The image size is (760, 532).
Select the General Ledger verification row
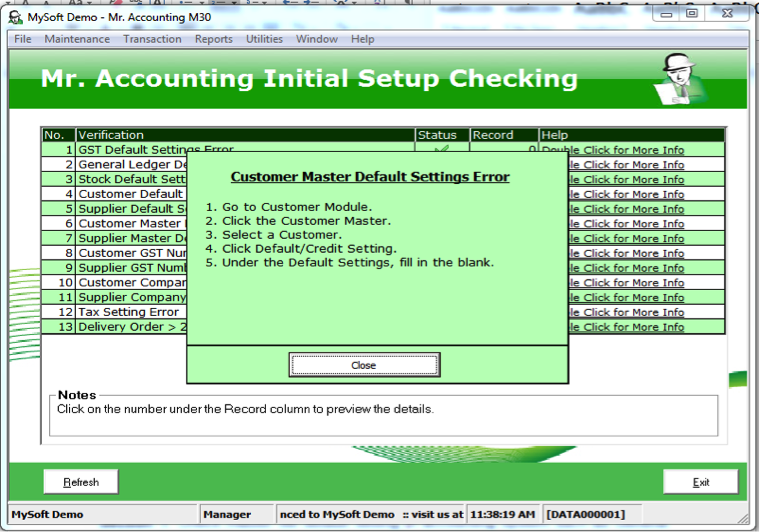tap(132, 165)
